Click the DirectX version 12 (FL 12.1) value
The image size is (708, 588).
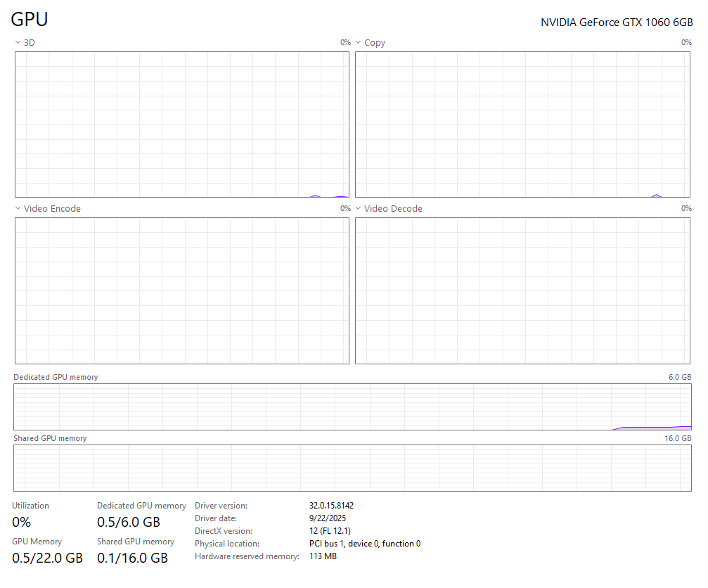coord(330,531)
